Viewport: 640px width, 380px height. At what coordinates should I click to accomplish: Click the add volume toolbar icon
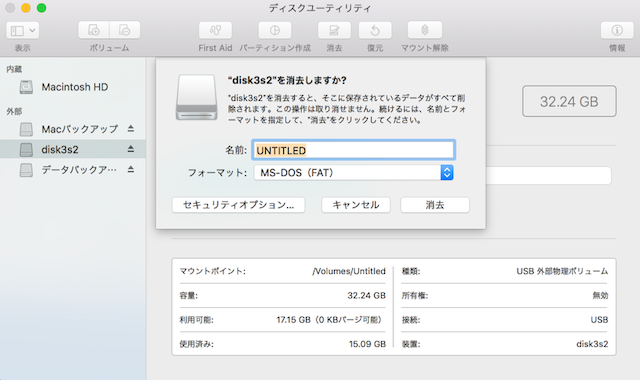coord(93,30)
